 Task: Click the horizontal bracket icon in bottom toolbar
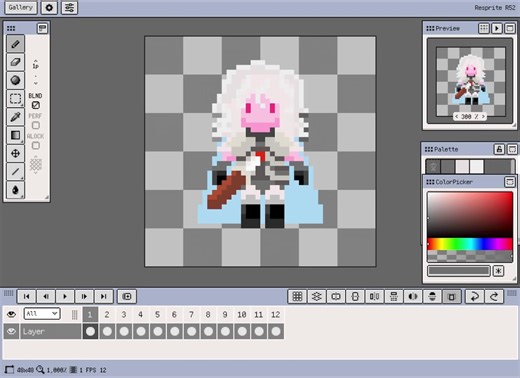tap(336, 296)
